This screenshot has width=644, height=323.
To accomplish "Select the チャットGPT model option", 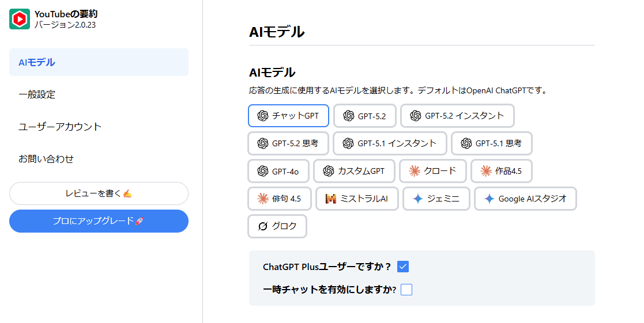I will click(x=288, y=116).
